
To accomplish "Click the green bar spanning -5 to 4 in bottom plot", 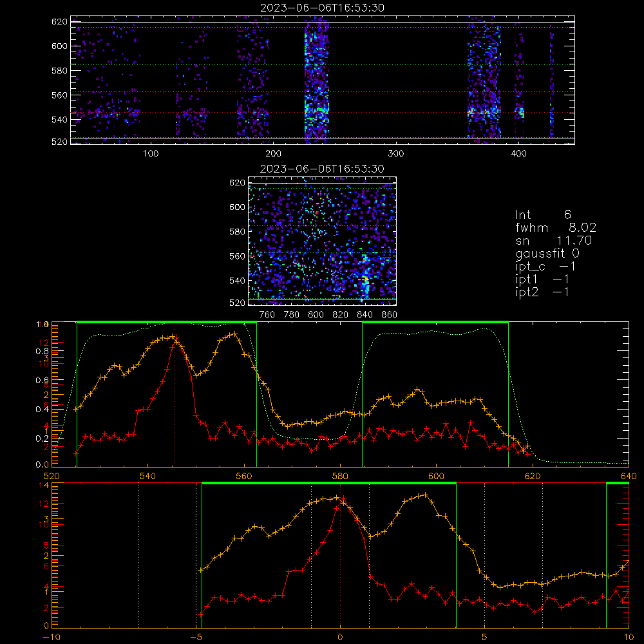I will [329, 484].
